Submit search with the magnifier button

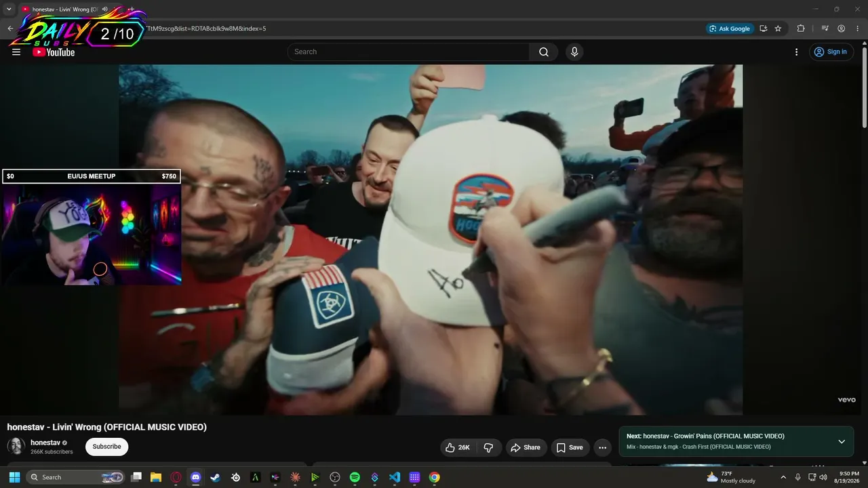pos(544,52)
